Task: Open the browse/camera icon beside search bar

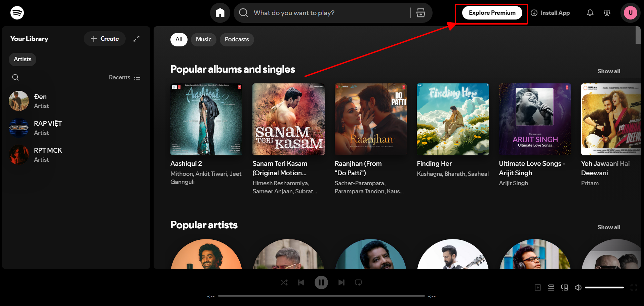Action: pyautogui.click(x=420, y=12)
